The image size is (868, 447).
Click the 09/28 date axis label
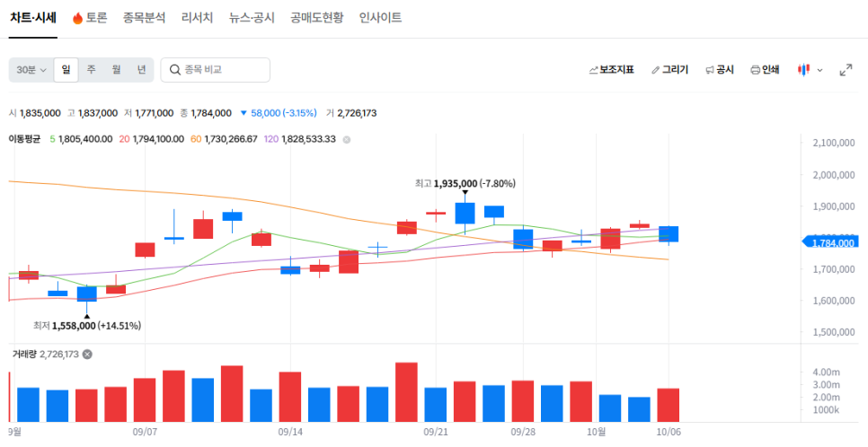tap(523, 431)
